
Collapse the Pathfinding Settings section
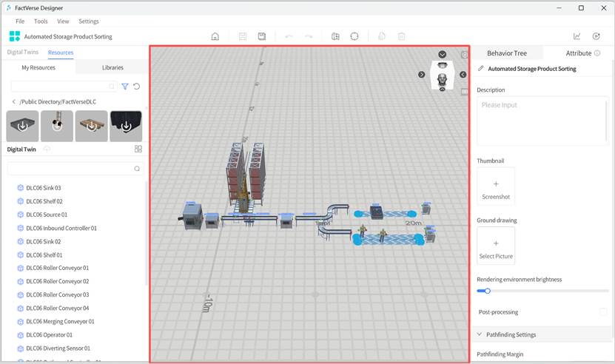point(479,334)
